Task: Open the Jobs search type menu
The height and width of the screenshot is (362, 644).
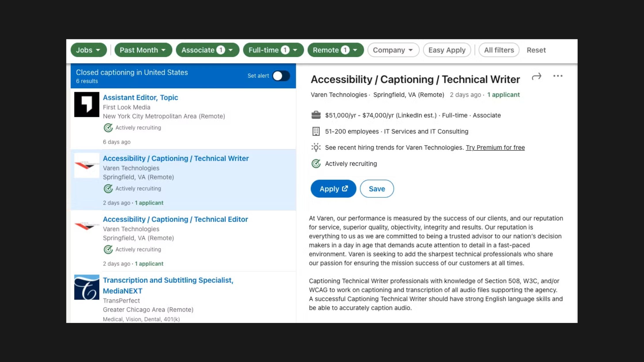Action: coord(89,50)
